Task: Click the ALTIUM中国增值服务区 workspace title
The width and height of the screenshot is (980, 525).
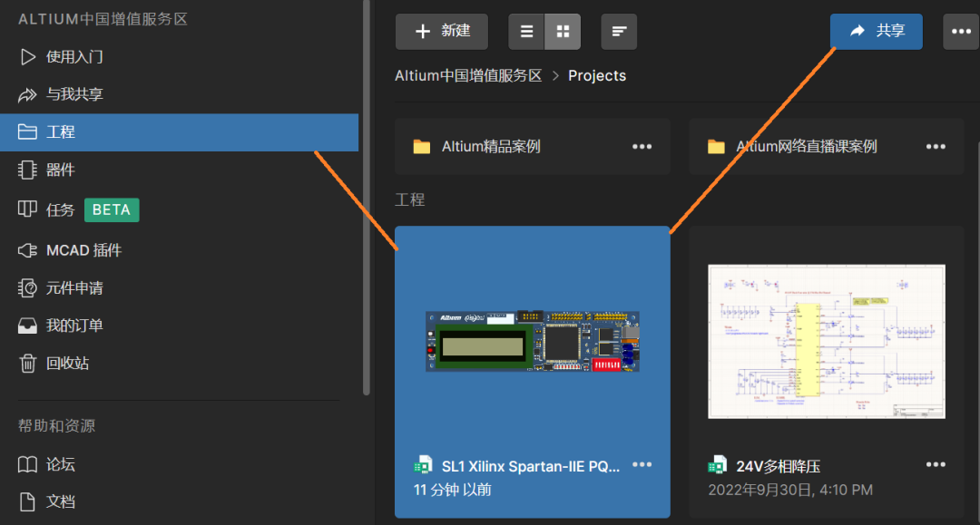Action: 103,19
